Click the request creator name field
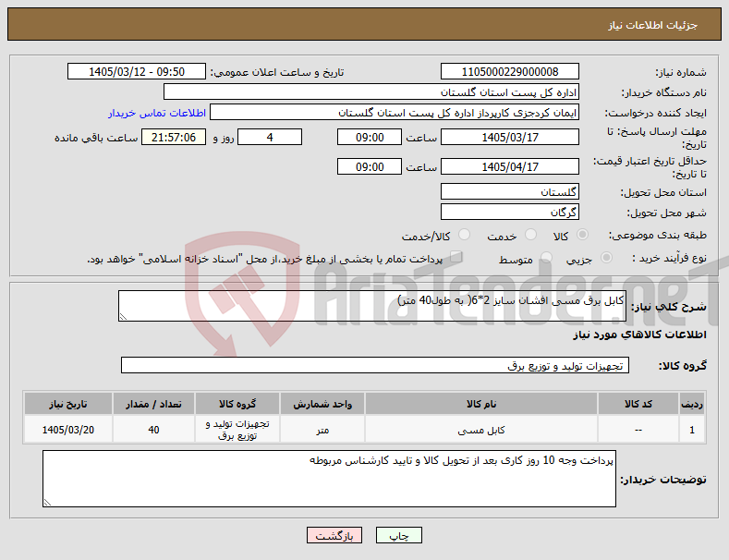Screen dimensions: 729x560 (395, 113)
